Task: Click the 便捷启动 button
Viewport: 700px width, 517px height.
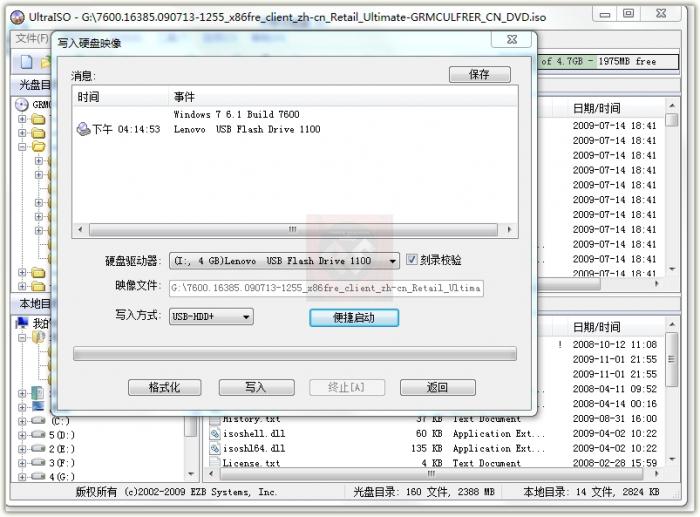Action: (x=354, y=317)
